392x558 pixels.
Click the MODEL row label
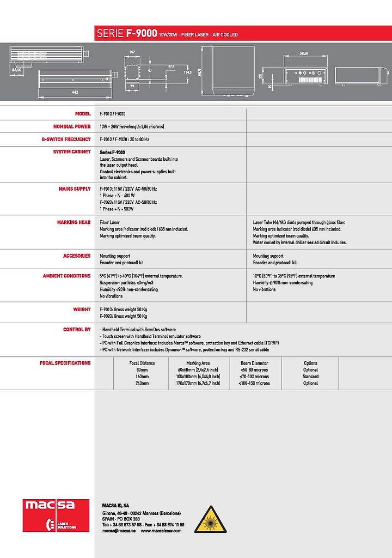pyautogui.click(x=83, y=113)
